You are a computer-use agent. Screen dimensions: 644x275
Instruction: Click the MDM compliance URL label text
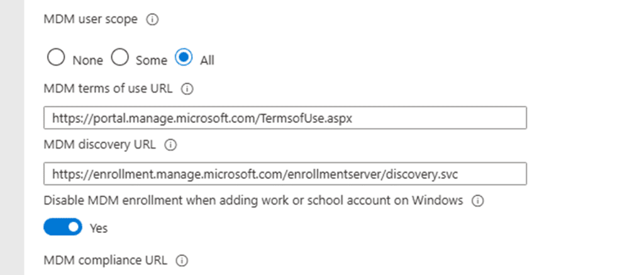106,260
